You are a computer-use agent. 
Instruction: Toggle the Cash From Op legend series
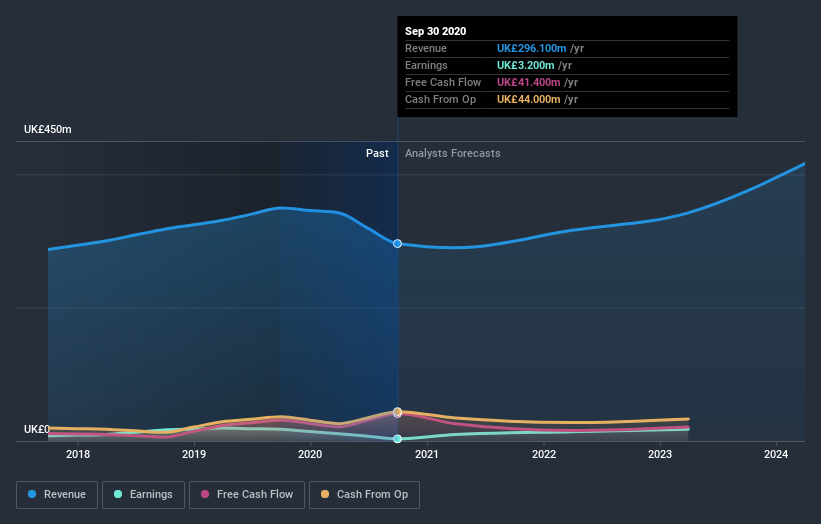[364, 495]
